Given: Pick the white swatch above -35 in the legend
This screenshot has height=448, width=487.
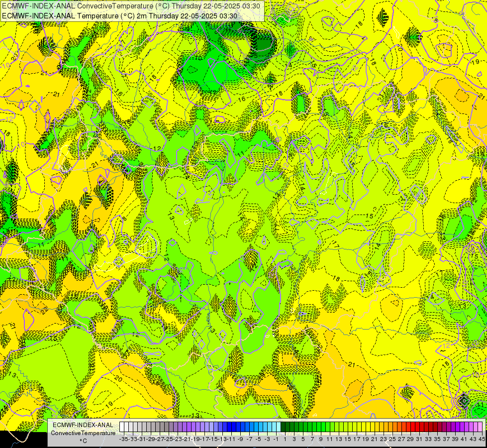Looking at the screenshot, I should (x=122, y=427).
